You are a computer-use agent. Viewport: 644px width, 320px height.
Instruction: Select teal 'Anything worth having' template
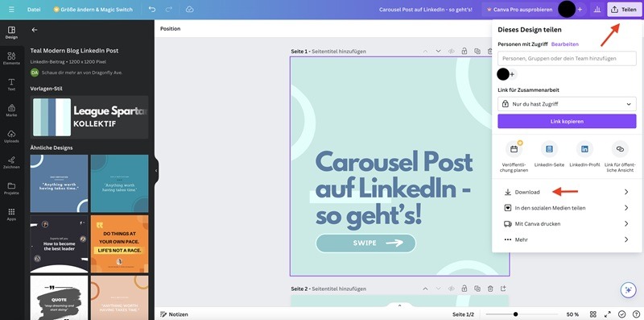[119, 184]
